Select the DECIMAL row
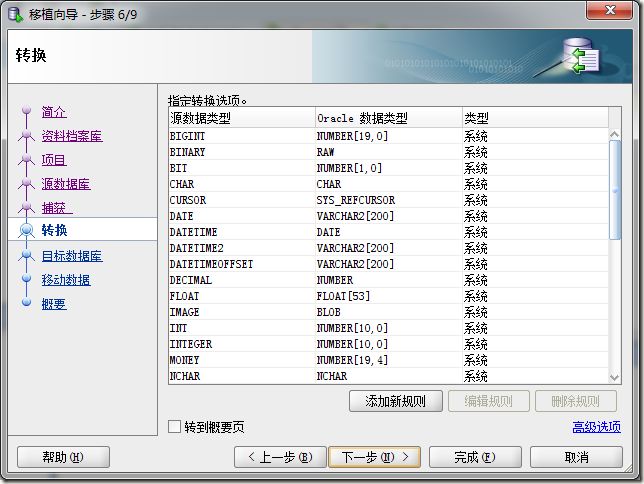This screenshot has height=484, width=644. pyautogui.click(x=389, y=280)
